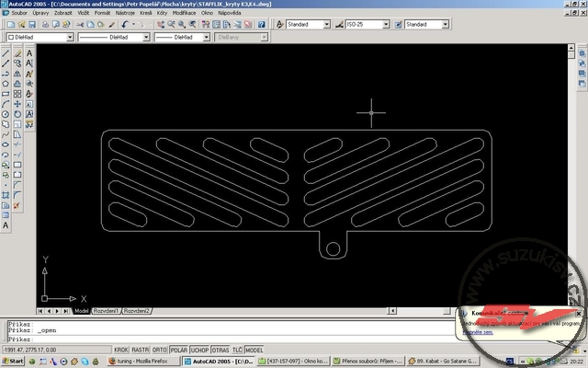This screenshot has height=368, width=588.
Task: Select the Array modify tool
Action: point(17,94)
